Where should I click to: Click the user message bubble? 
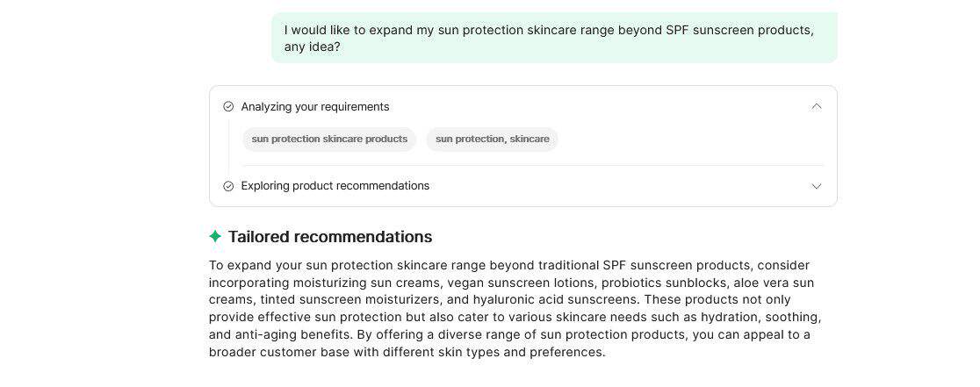point(554,38)
